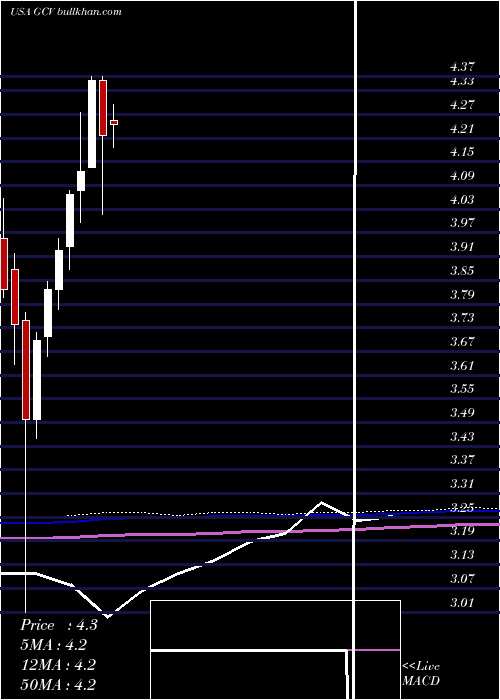The width and height of the screenshot is (500, 700).
Task: Click the <<Live MACD label
Action: click(421, 673)
